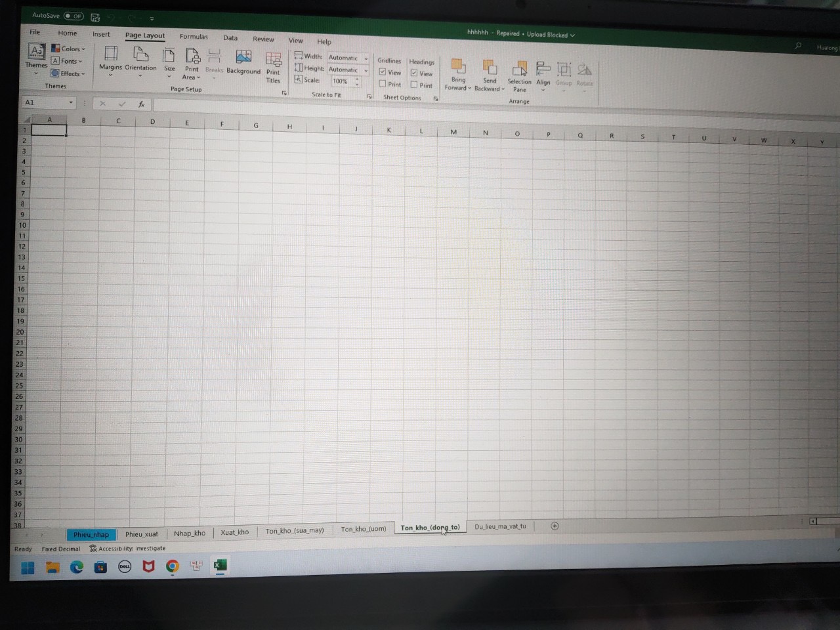Open File Explorer from taskbar
Screen dimensions: 840x630
coord(52,568)
